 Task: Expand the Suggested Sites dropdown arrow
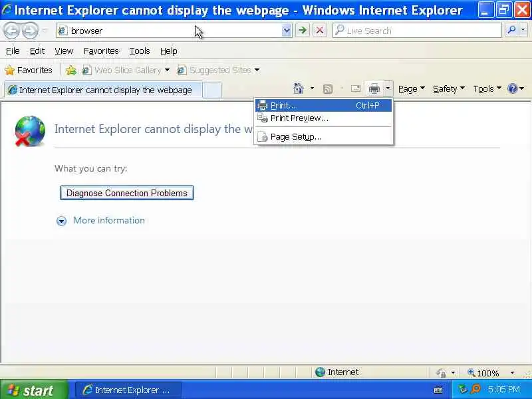pos(257,70)
